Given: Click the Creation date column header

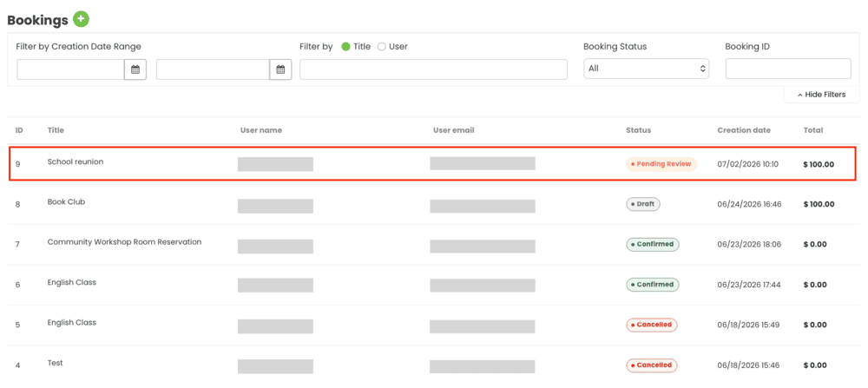Looking at the screenshot, I should (744, 130).
